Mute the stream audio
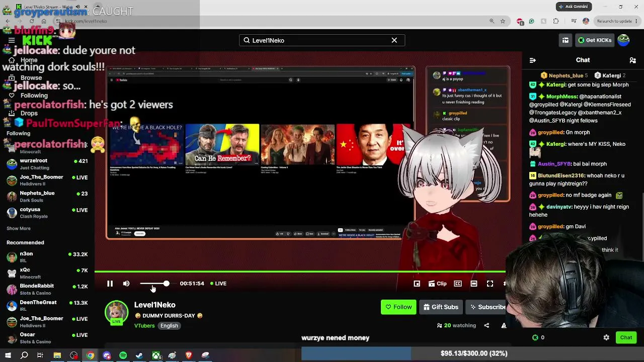The width and height of the screenshot is (644, 362). [x=126, y=284]
